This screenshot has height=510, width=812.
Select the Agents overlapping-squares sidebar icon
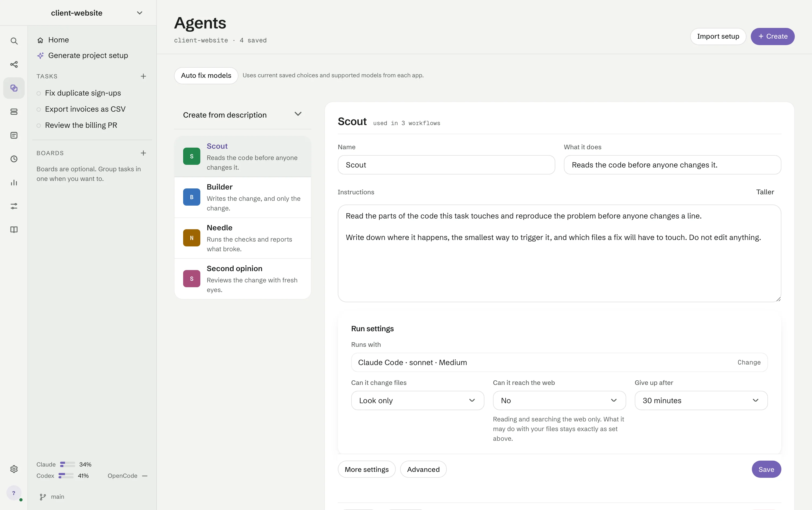coord(14,88)
